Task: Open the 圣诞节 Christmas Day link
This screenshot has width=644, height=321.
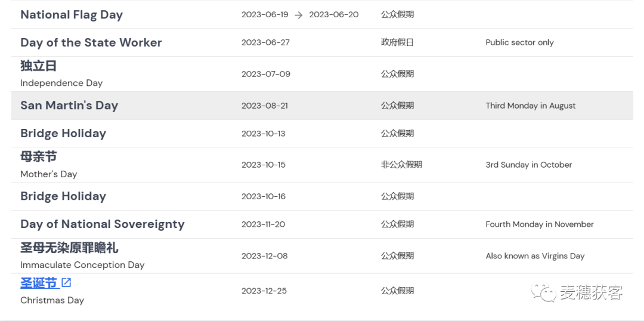Action: 38,283
